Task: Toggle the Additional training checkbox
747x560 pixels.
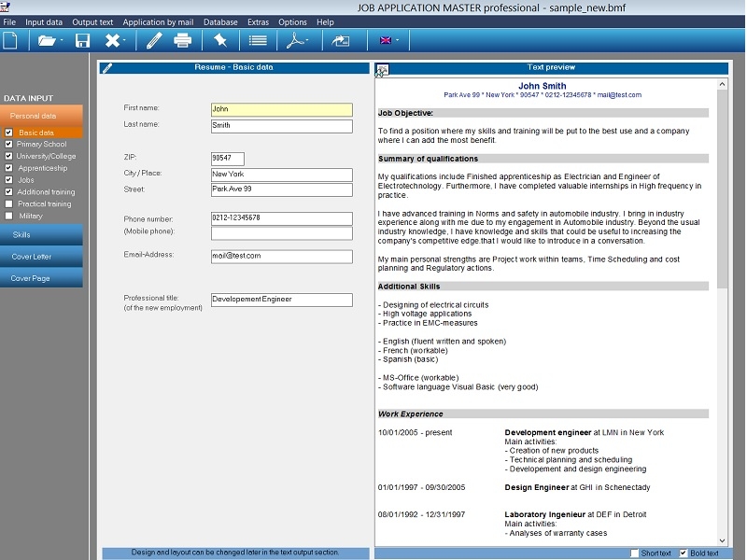Action: click(x=8, y=192)
